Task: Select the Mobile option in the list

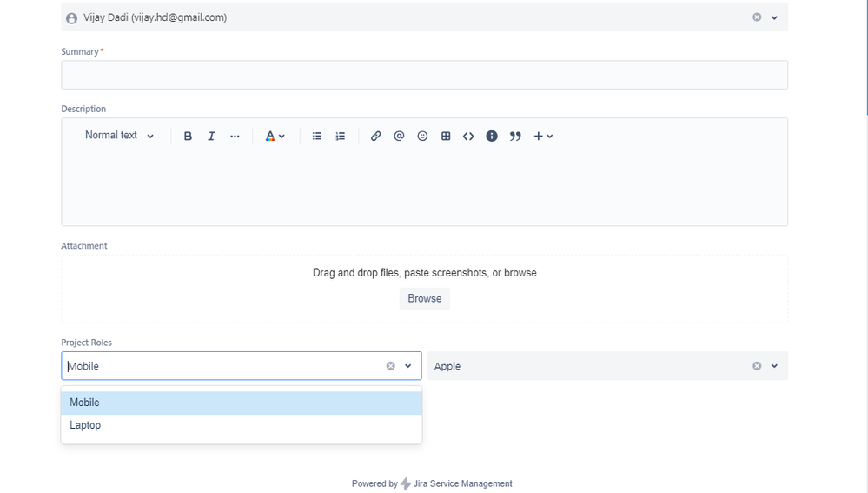Action: pos(242,403)
